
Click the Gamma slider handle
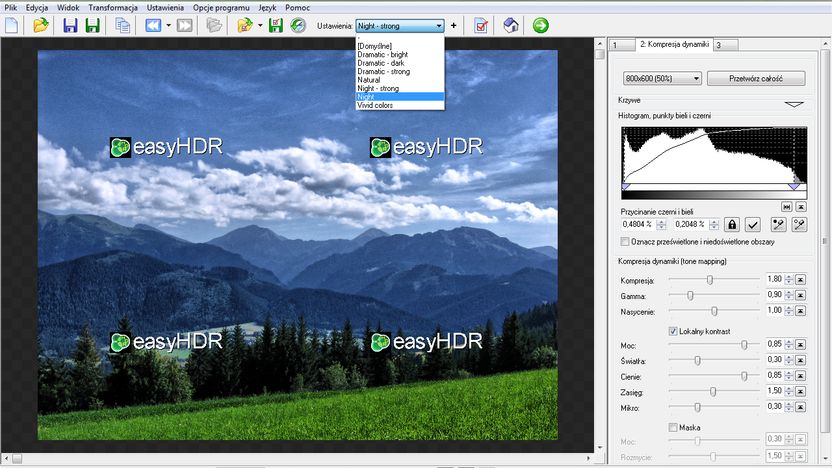tap(690, 296)
